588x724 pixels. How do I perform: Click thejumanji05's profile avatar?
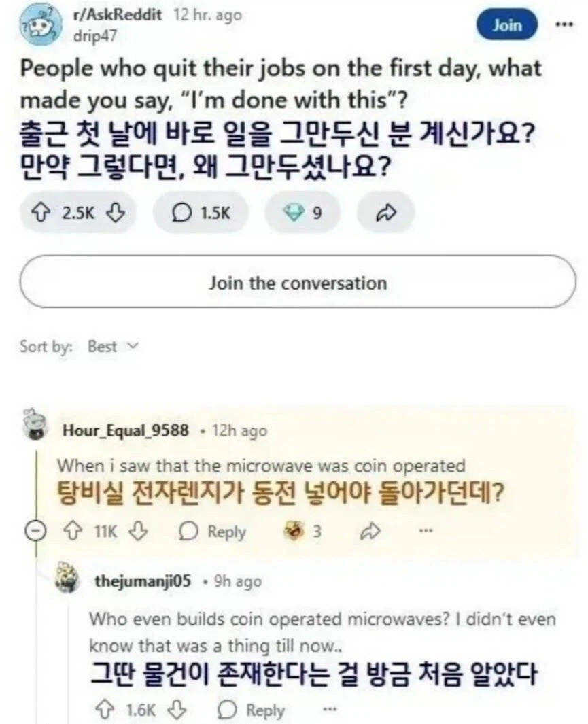(x=65, y=579)
